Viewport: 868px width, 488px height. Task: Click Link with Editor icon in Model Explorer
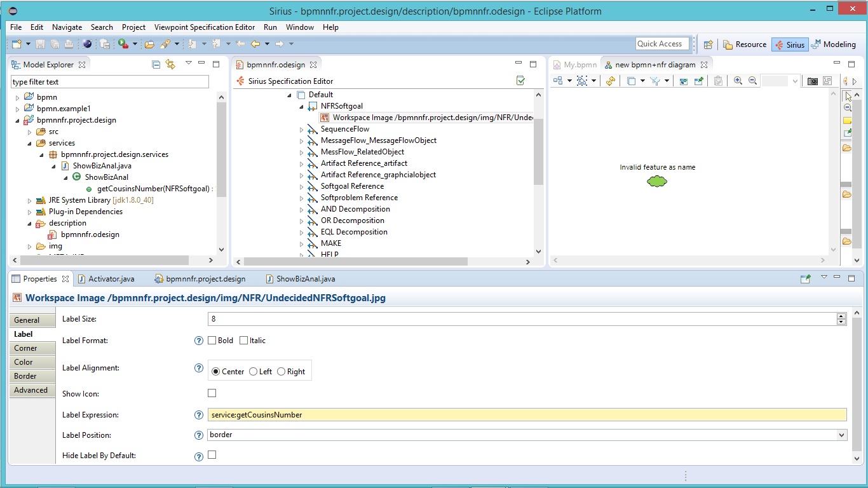point(170,64)
